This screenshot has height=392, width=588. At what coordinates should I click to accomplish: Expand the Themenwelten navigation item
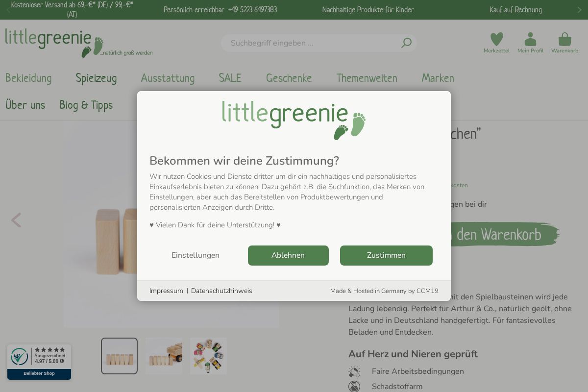tap(367, 78)
